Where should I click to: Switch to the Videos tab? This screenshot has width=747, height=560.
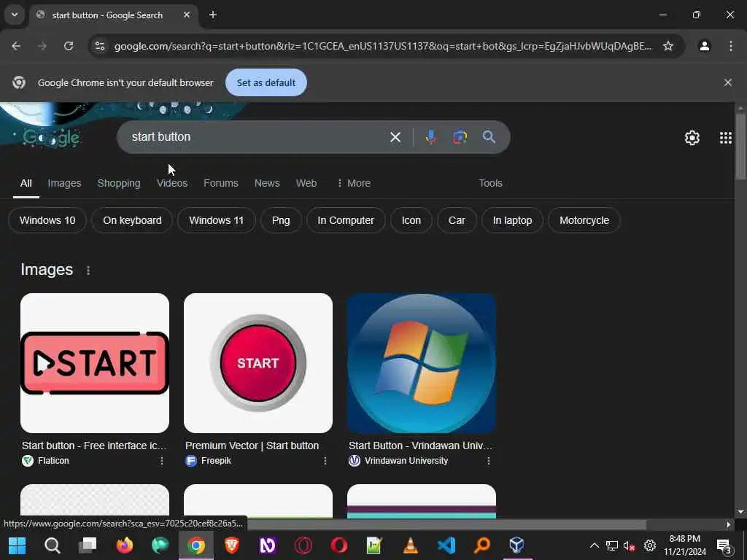pos(172,183)
